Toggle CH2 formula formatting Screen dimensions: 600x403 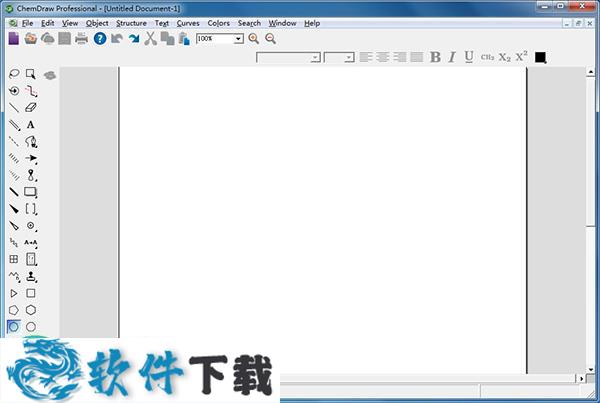tap(487, 57)
